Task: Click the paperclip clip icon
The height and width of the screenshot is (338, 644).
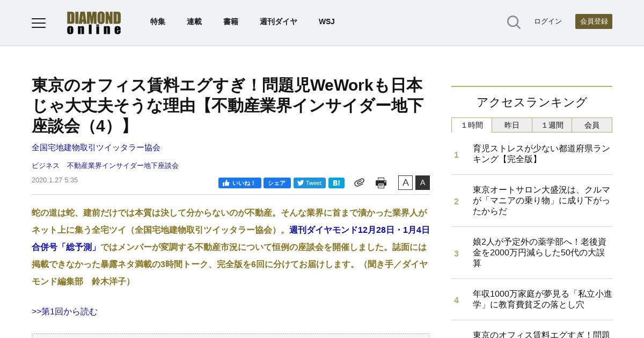Action: click(359, 182)
